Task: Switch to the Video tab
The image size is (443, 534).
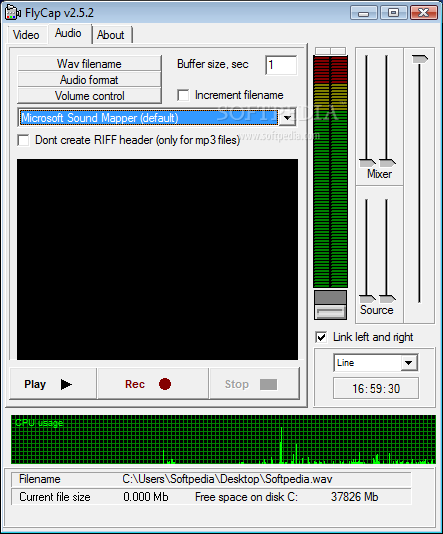Action: (x=26, y=35)
